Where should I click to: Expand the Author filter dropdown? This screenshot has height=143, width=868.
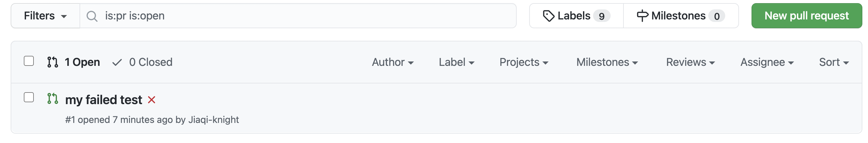pyautogui.click(x=393, y=62)
